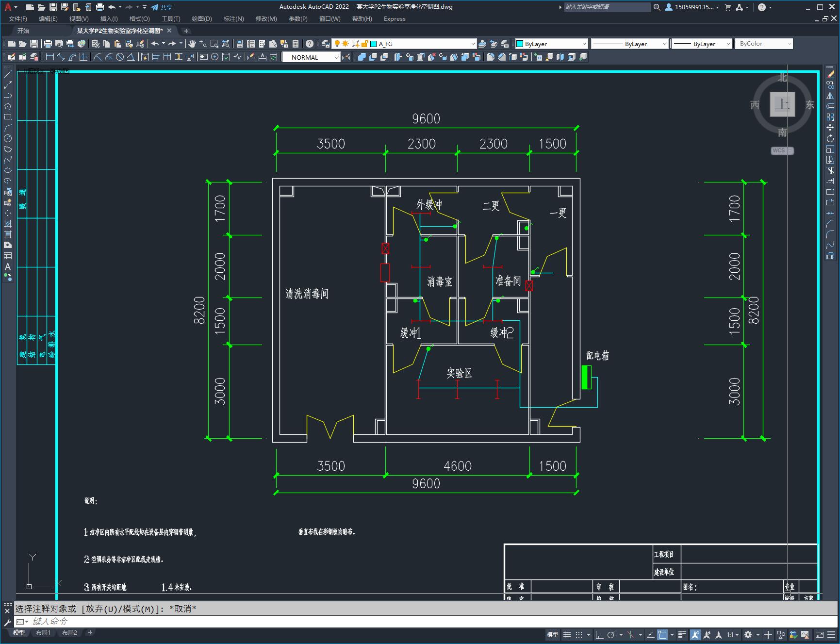Open the 标注(N) menu

pos(233,19)
